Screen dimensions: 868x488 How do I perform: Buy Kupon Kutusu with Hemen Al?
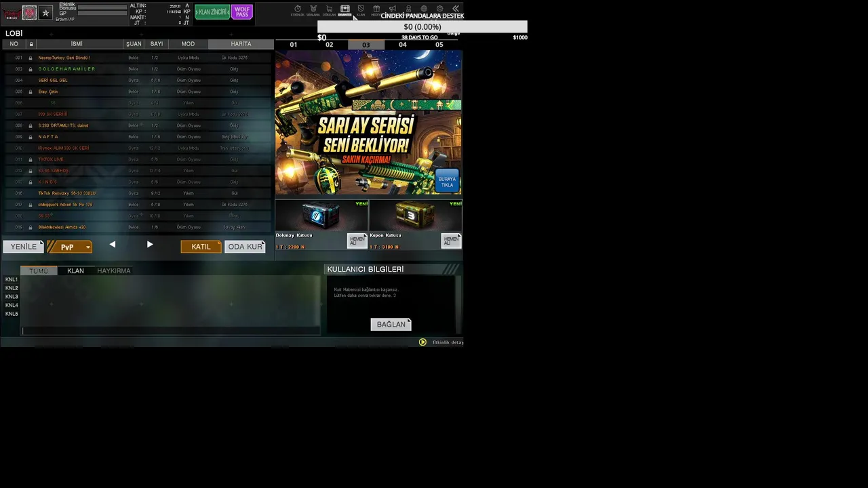point(451,241)
